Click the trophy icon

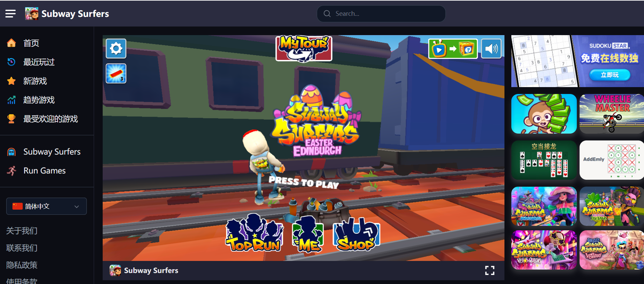point(11,119)
